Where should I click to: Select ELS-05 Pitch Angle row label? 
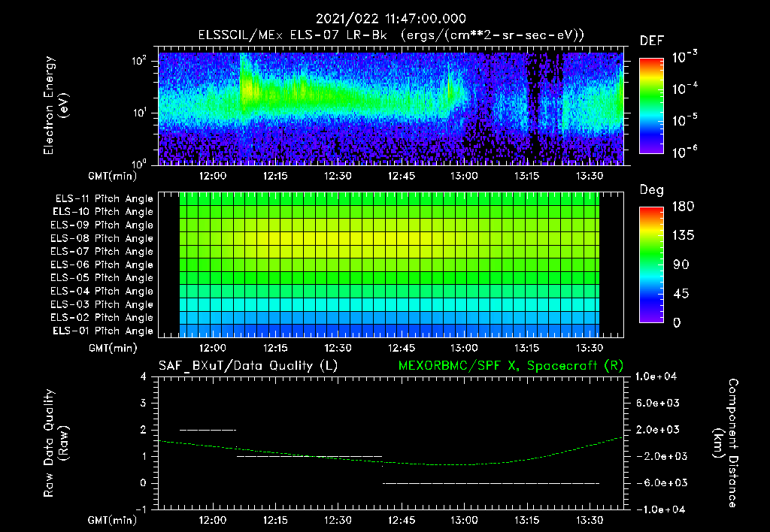point(102,278)
